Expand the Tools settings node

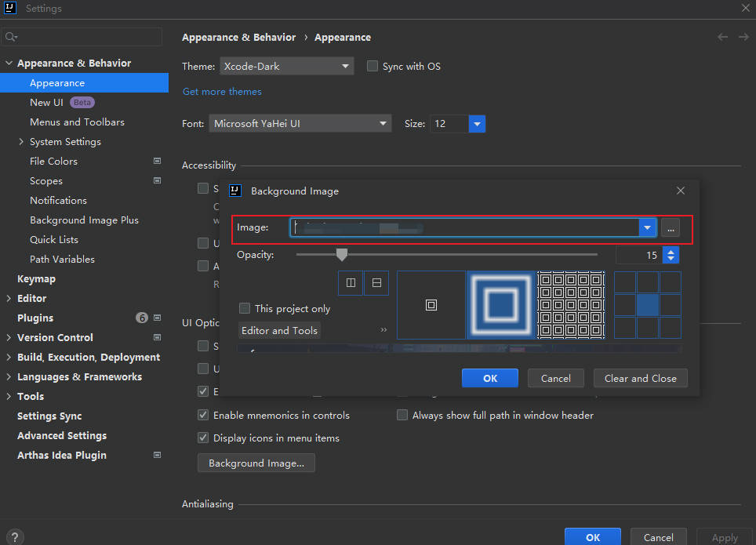tap(9, 397)
